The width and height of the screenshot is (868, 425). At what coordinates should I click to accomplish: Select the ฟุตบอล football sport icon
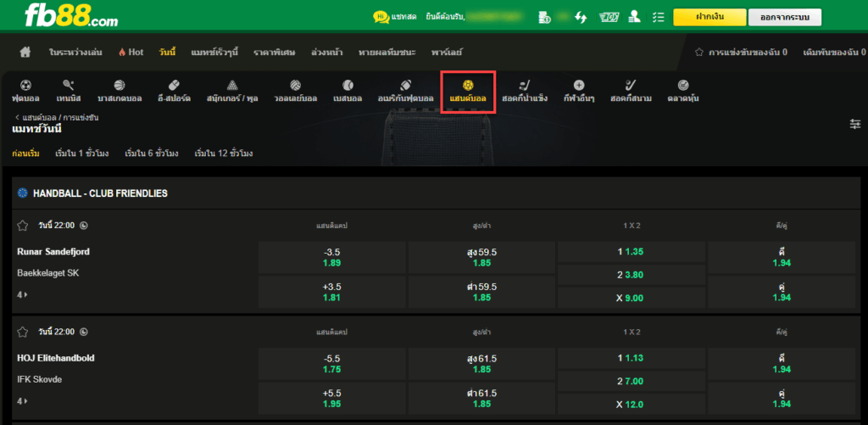point(25,92)
